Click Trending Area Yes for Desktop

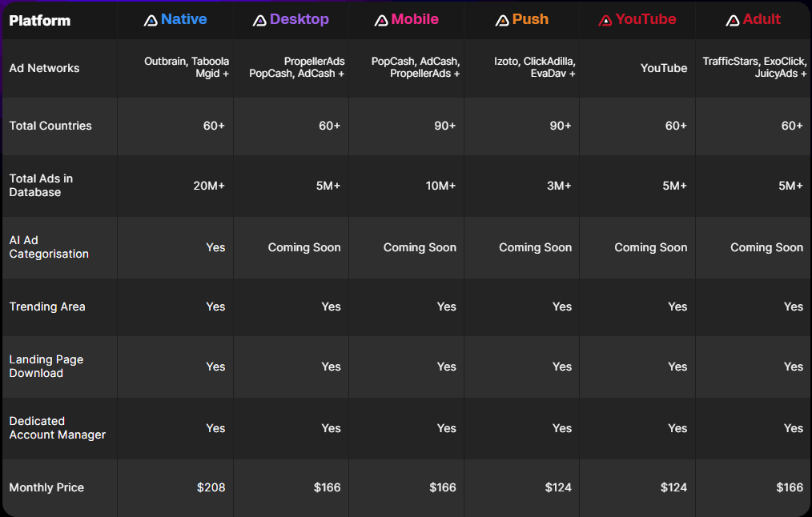tap(331, 307)
